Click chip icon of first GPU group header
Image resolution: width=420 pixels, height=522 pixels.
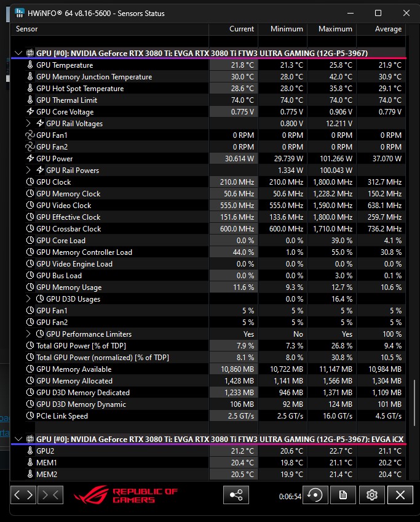pos(30,53)
